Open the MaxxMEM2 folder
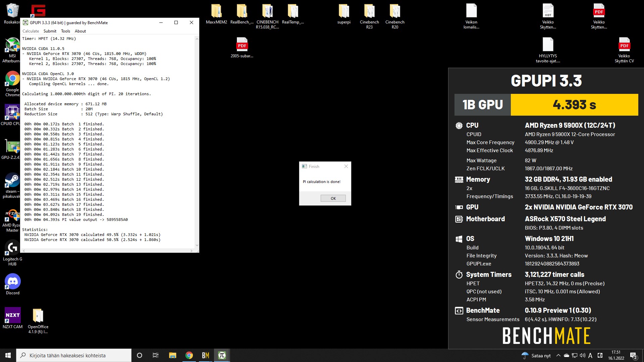 coord(216,14)
